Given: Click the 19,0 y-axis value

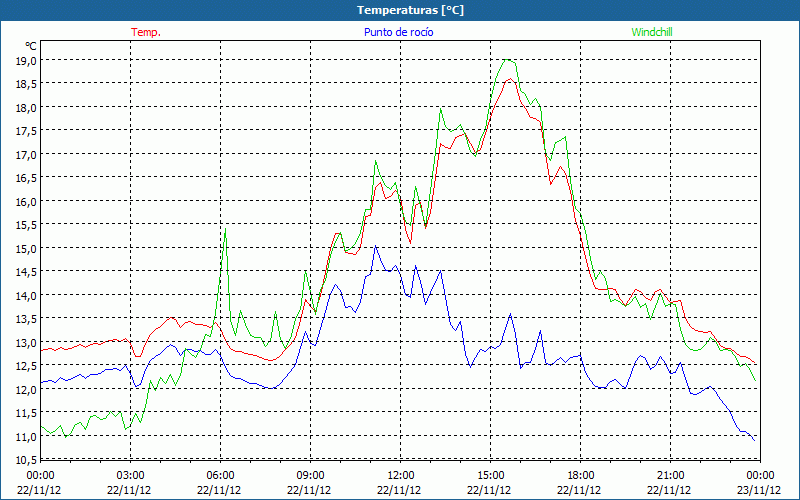Looking at the screenshot, I should click(27, 61).
